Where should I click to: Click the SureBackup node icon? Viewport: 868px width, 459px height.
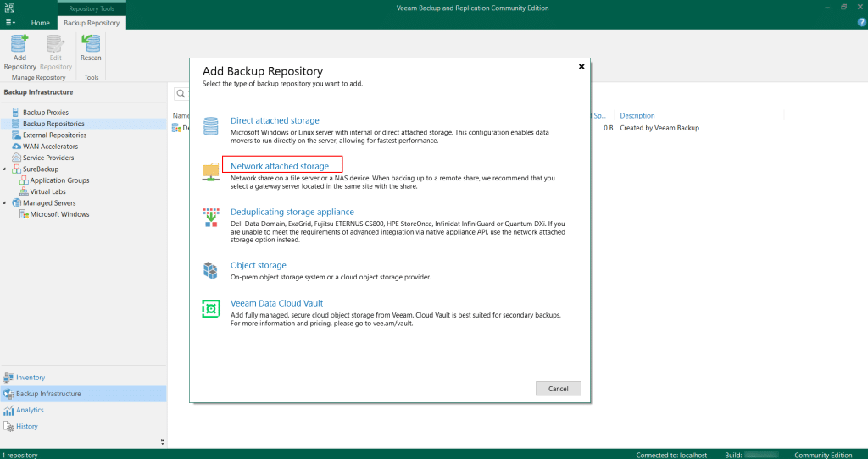(16, 169)
